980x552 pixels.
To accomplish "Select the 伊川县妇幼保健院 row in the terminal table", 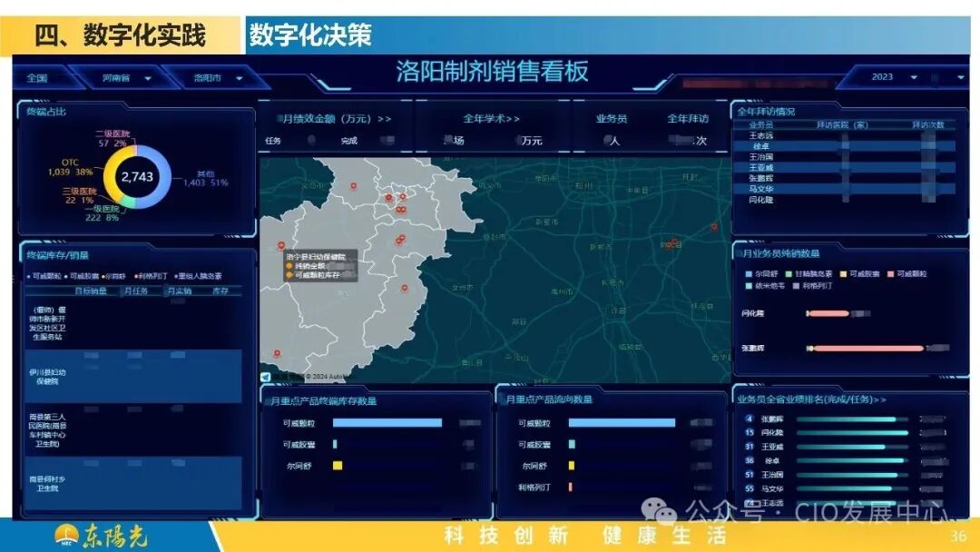I will pos(133,377).
